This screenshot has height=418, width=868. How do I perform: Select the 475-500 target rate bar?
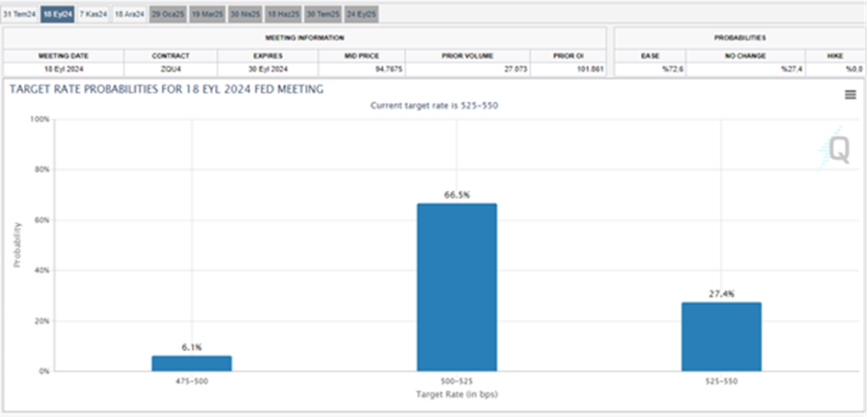[x=192, y=363]
